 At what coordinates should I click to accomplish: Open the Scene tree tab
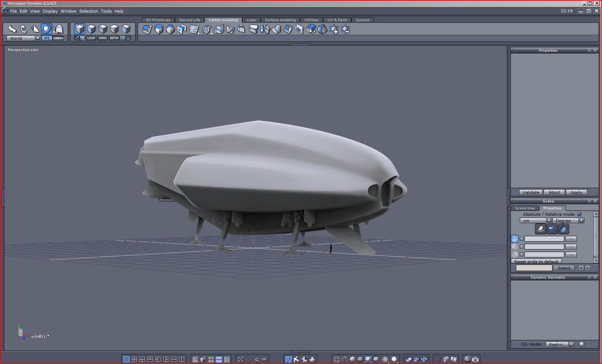[x=525, y=208]
